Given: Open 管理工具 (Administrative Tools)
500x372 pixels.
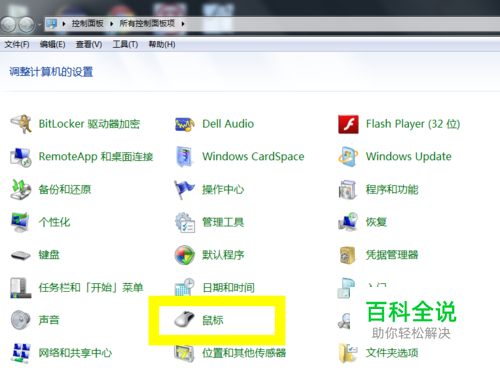Looking at the screenshot, I should coord(209,222).
